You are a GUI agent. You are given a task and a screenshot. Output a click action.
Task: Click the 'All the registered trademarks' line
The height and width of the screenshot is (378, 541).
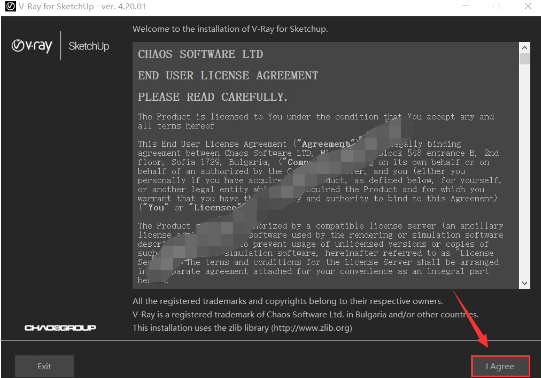[288, 301]
